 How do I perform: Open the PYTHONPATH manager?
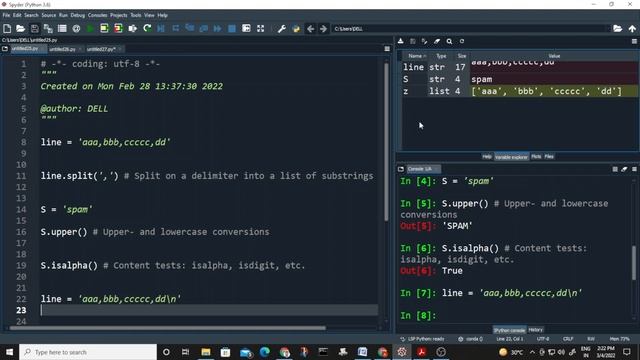(296, 29)
